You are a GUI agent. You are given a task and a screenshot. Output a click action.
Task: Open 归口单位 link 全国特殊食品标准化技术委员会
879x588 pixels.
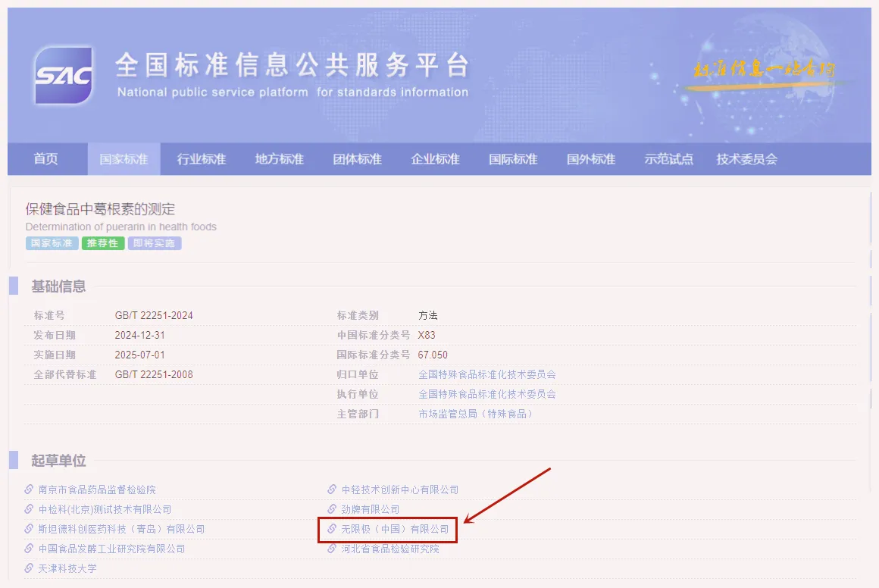click(487, 374)
